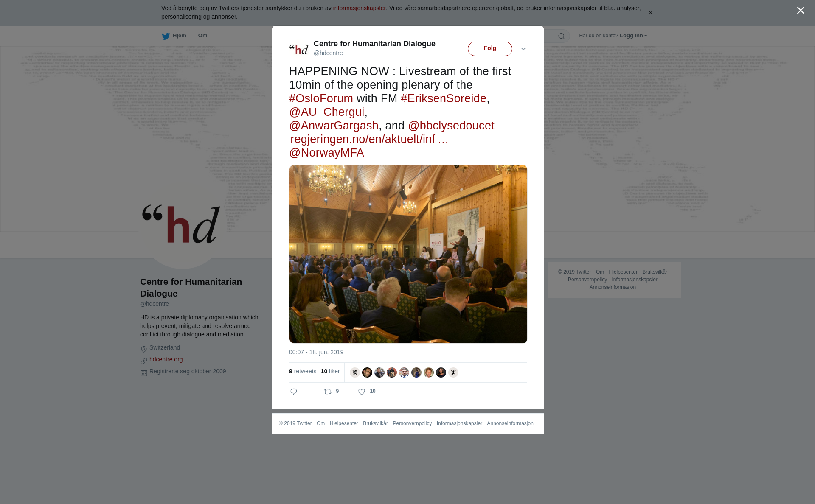Viewport: 815px width, 504px height.
Task: Click the Twitter bird Hjem icon
Action: pos(166,36)
